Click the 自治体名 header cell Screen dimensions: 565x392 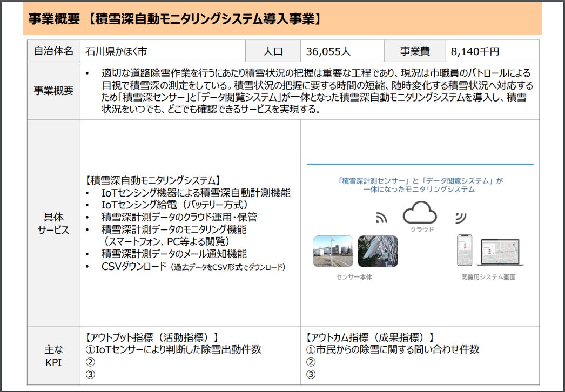pos(53,51)
